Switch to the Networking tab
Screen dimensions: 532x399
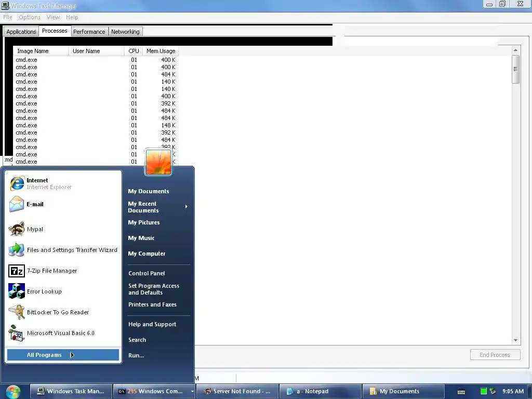[x=125, y=32]
